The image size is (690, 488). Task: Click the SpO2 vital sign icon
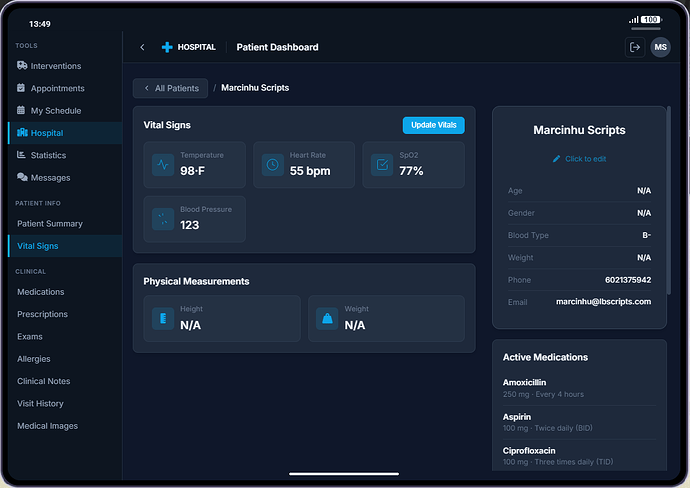coord(381,165)
